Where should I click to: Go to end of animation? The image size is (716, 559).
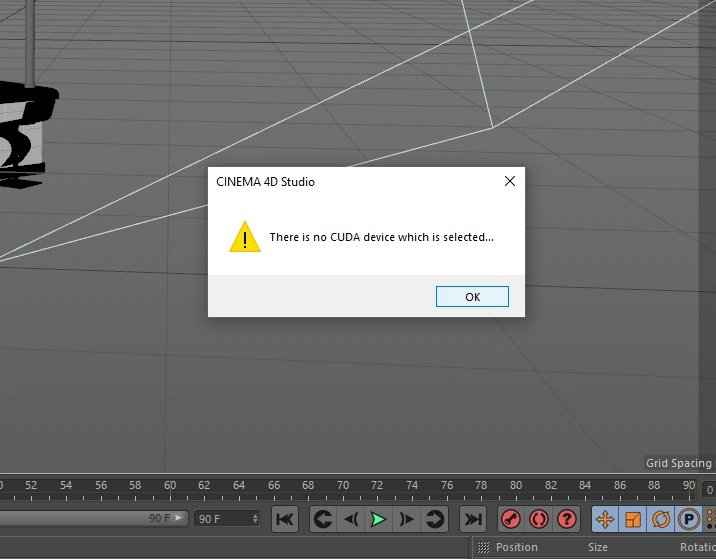473,519
